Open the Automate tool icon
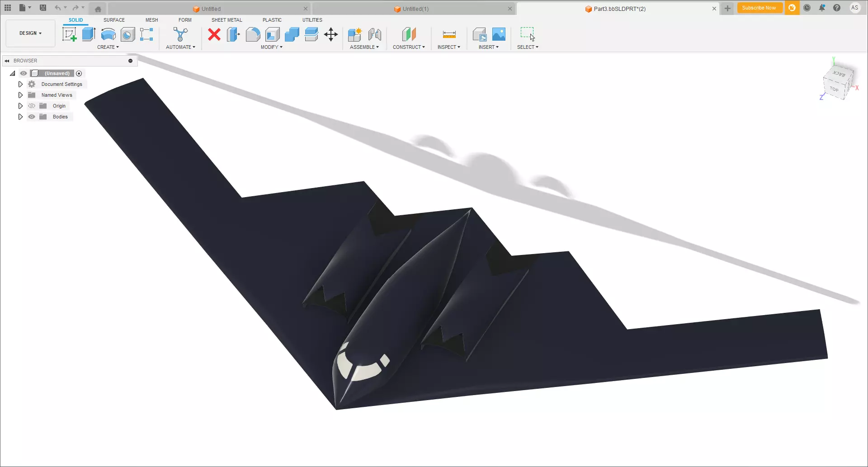This screenshot has height=467, width=868. pyautogui.click(x=180, y=34)
